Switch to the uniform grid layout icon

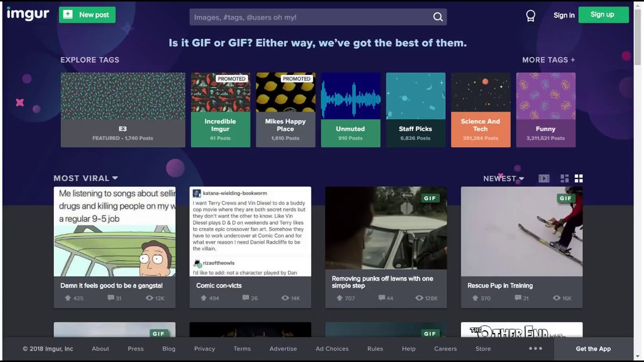[579, 178]
